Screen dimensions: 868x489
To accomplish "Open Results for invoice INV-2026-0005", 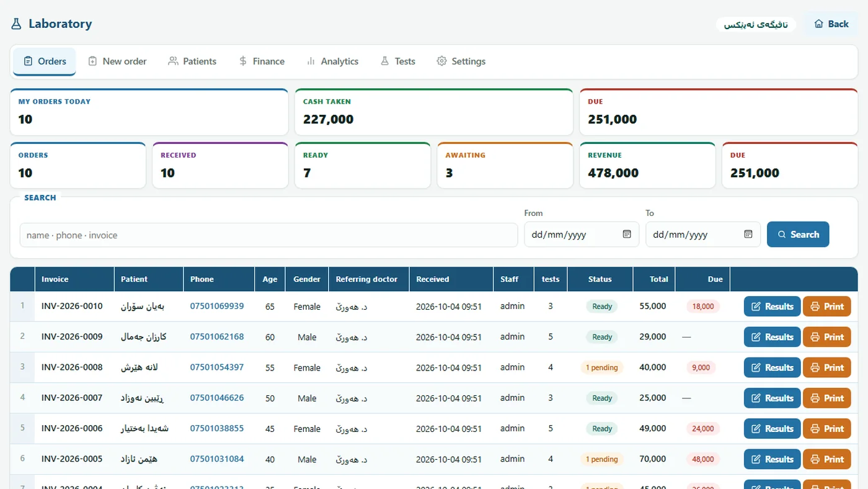I will [773, 459].
